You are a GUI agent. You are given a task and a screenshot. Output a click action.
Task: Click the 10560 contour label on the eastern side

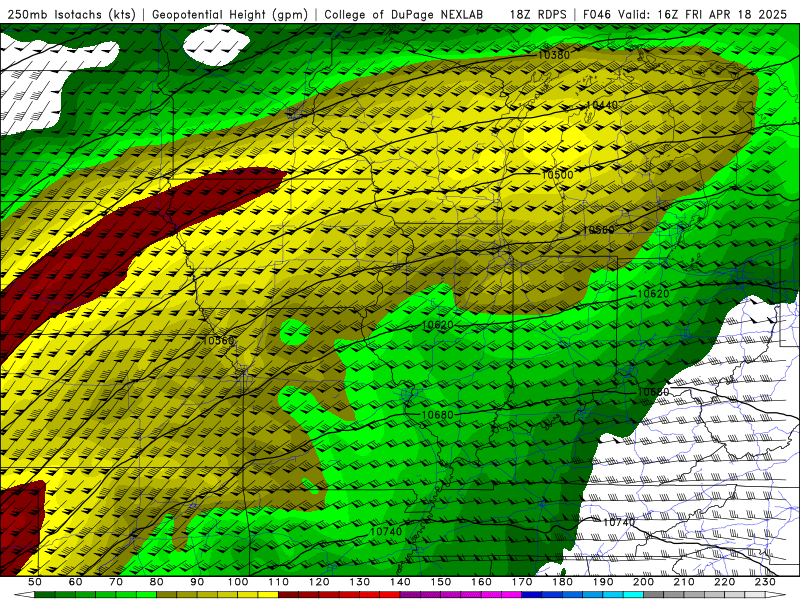coord(598,230)
